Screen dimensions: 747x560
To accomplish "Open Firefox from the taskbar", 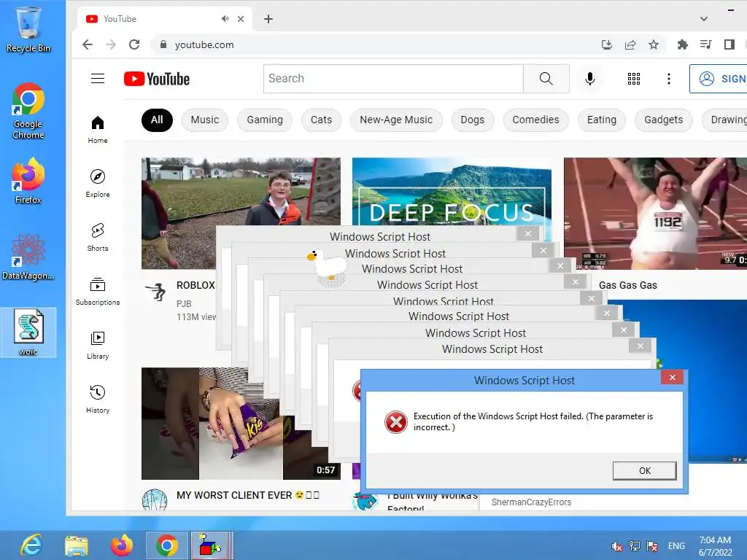I will [122, 545].
